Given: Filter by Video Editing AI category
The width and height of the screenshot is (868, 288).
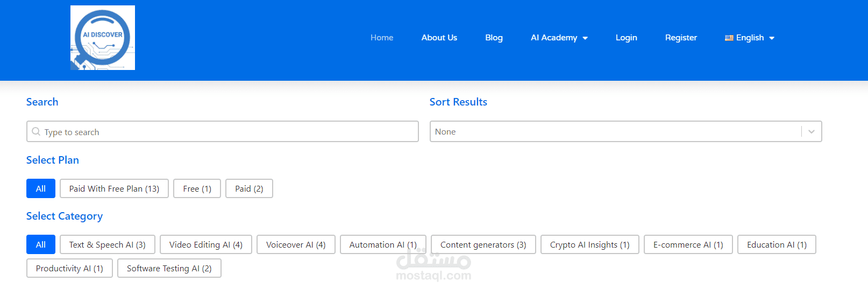Looking at the screenshot, I should (206, 244).
